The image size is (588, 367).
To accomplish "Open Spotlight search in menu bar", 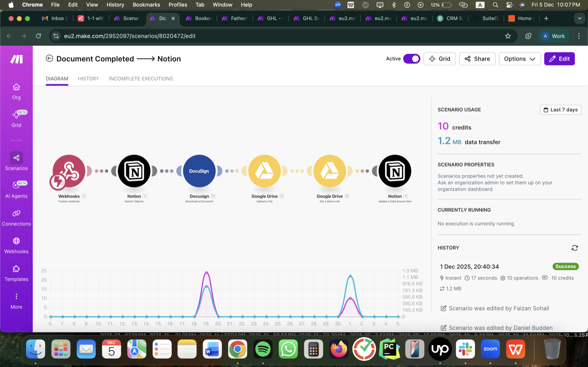I will 495,5.
